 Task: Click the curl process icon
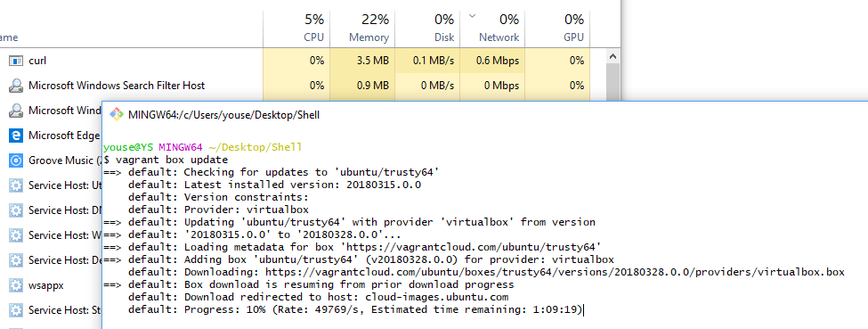point(16,61)
